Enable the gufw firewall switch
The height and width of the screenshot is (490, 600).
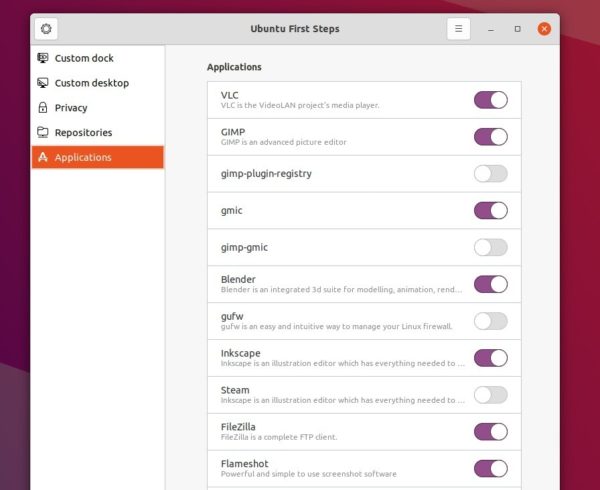pyautogui.click(x=491, y=321)
